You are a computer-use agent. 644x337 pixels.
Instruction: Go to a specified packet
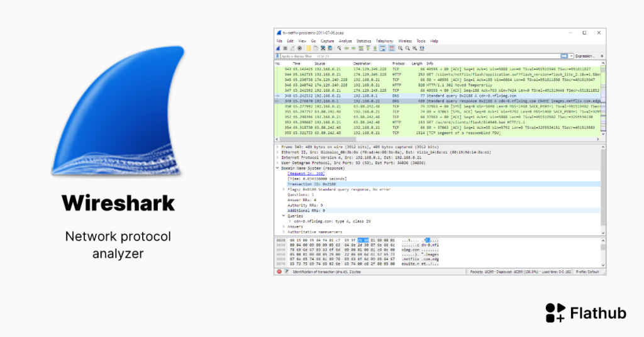(x=360, y=48)
